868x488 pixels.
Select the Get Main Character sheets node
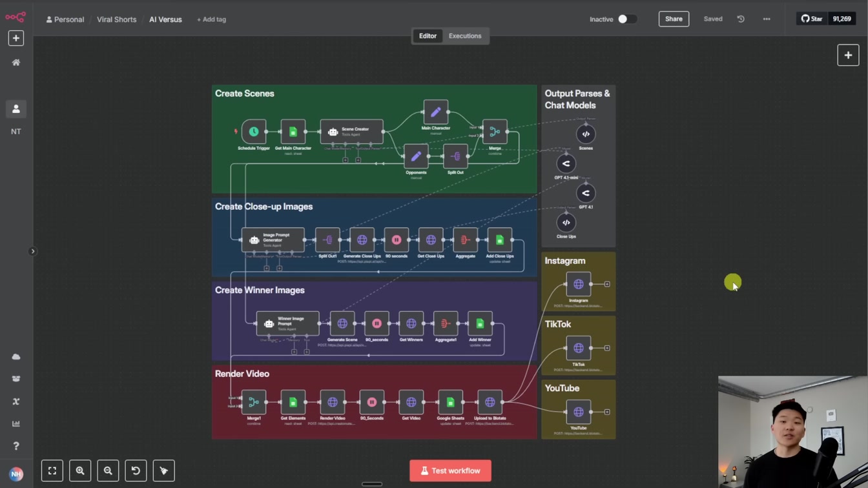pyautogui.click(x=293, y=132)
